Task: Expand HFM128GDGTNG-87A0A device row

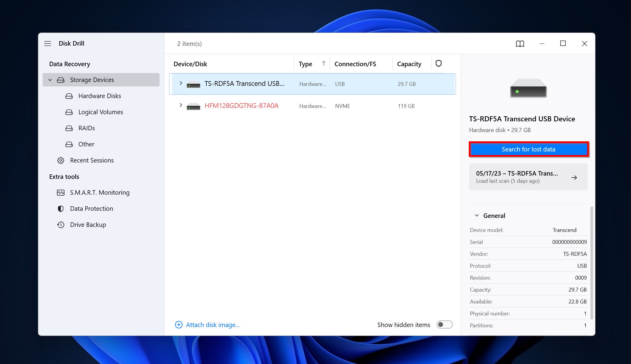Action: pyautogui.click(x=181, y=106)
